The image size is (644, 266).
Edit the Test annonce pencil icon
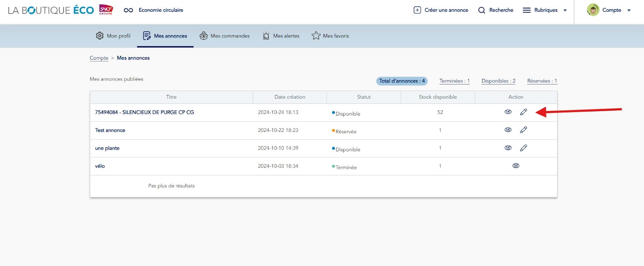[x=523, y=130]
